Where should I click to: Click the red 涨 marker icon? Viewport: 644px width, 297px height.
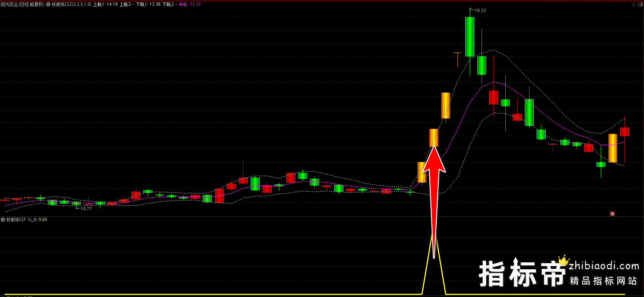[x=612, y=214]
